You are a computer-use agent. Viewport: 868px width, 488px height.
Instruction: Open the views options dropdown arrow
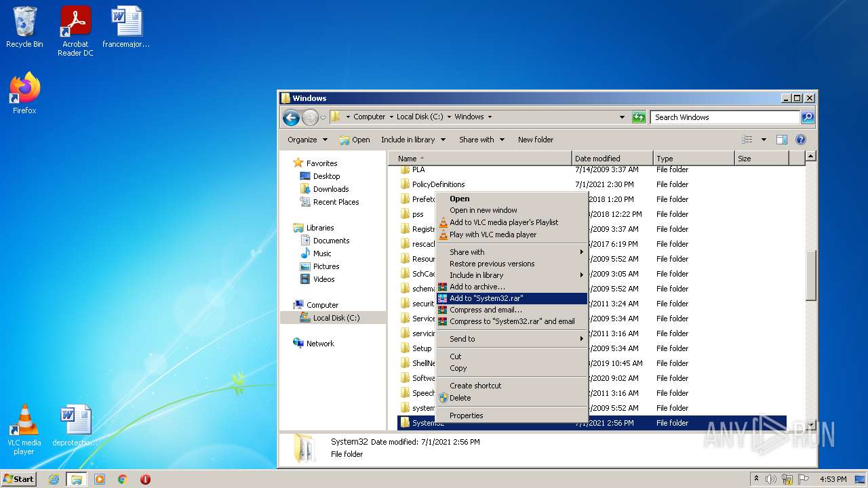tap(764, 140)
